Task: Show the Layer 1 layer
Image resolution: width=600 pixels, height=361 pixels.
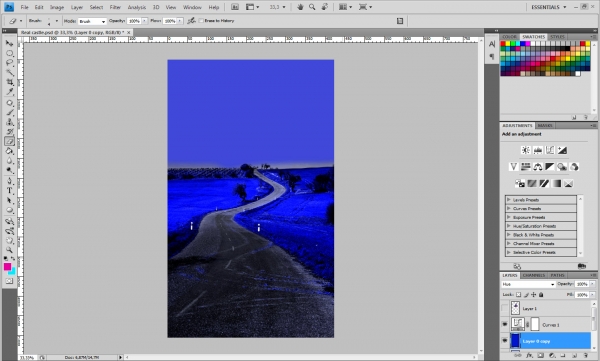Action: coord(505,308)
